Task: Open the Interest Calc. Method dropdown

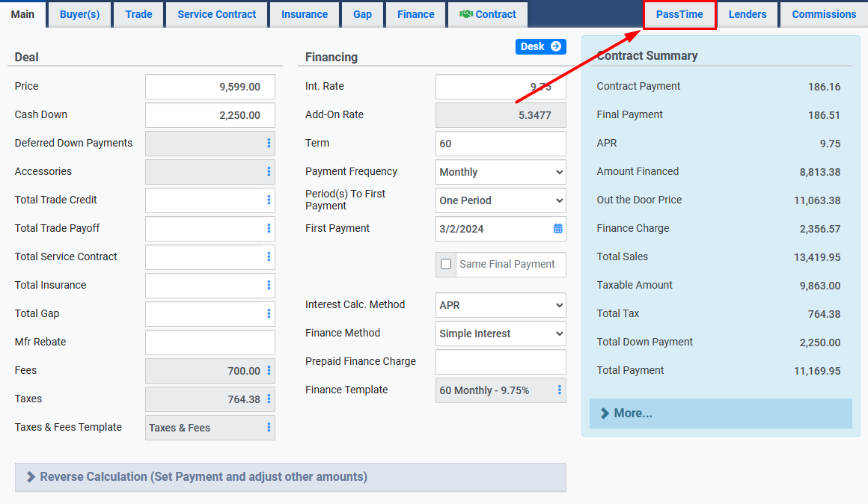Action: [x=501, y=305]
